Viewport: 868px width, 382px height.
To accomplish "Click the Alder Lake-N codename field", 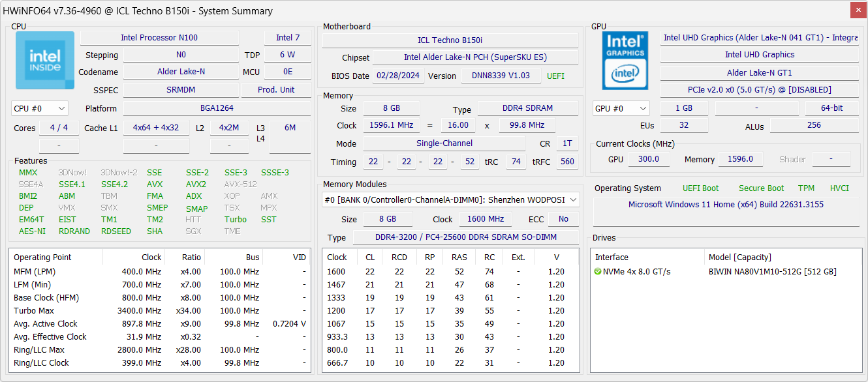I will (x=181, y=72).
